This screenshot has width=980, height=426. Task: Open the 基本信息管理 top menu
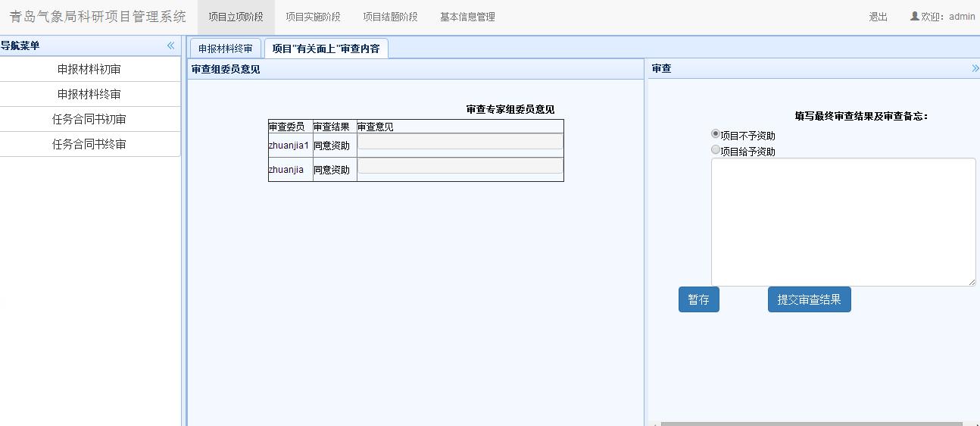[467, 17]
